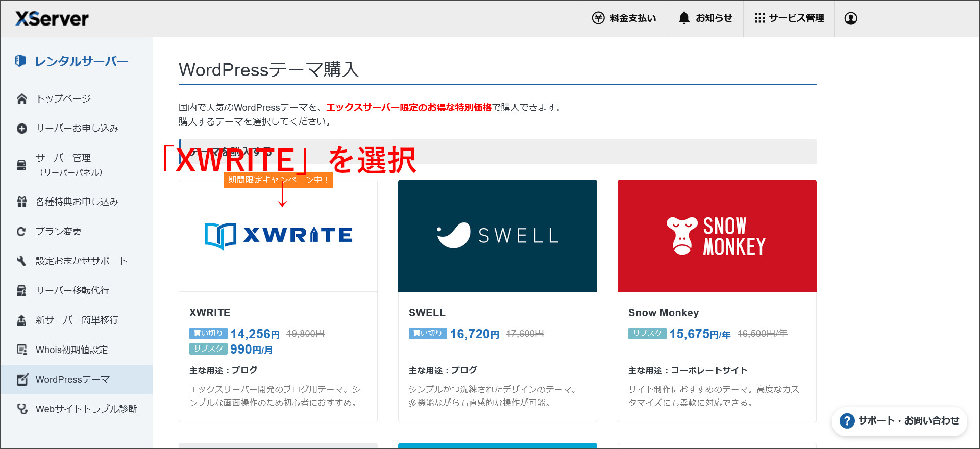The width and height of the screenshot is (980, 449).
Task: Click the 買い切り tag on XWRITE
Action: click(208, 333)
